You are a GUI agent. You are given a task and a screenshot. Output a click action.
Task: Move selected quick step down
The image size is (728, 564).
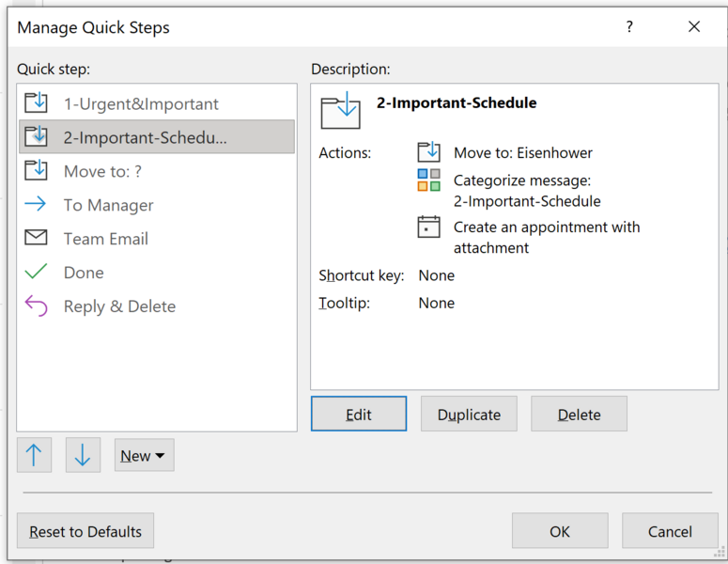tap(83, 456)
